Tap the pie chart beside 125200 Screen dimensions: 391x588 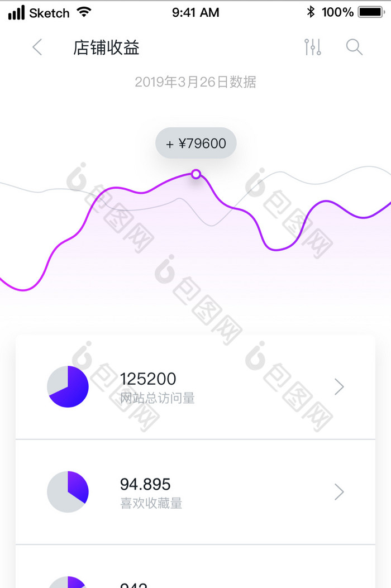tap(68, 386)
